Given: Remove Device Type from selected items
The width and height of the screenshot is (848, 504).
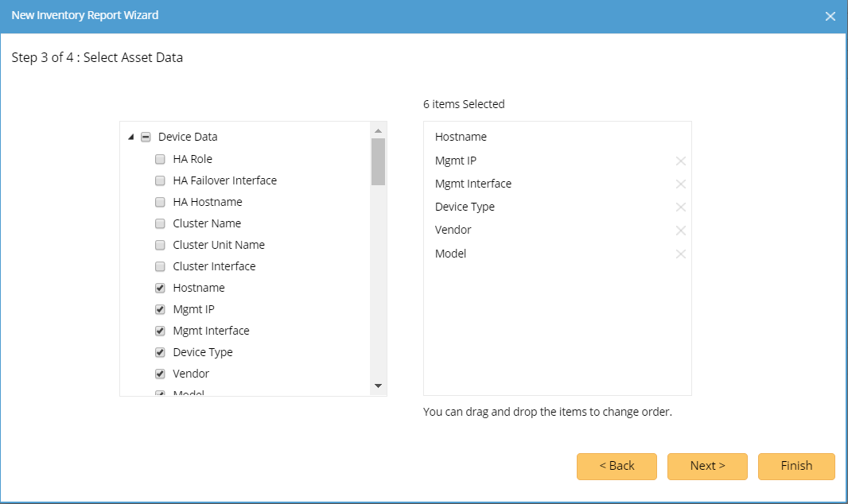Looking at the screenshot, I should click(681, 207).
